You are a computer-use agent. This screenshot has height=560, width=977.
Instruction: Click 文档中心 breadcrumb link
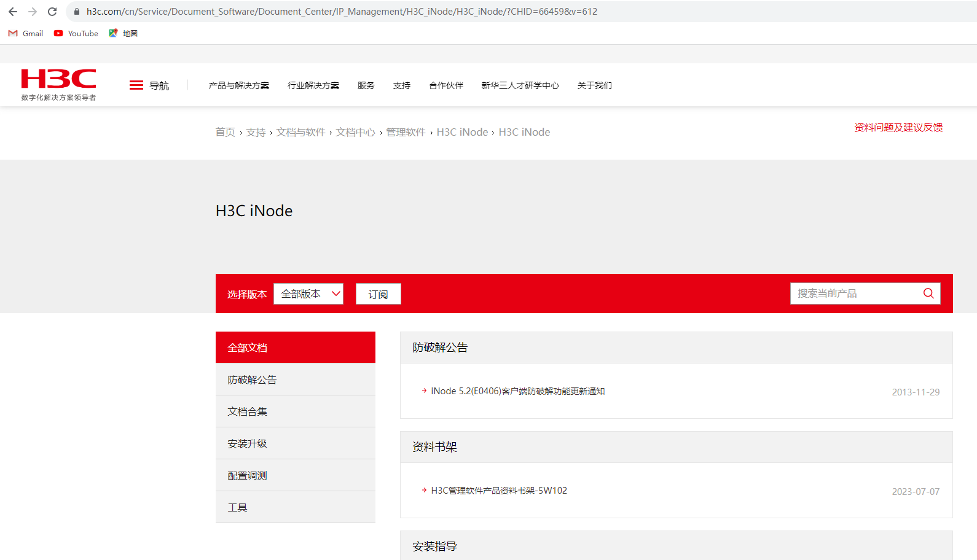point(355,132)
